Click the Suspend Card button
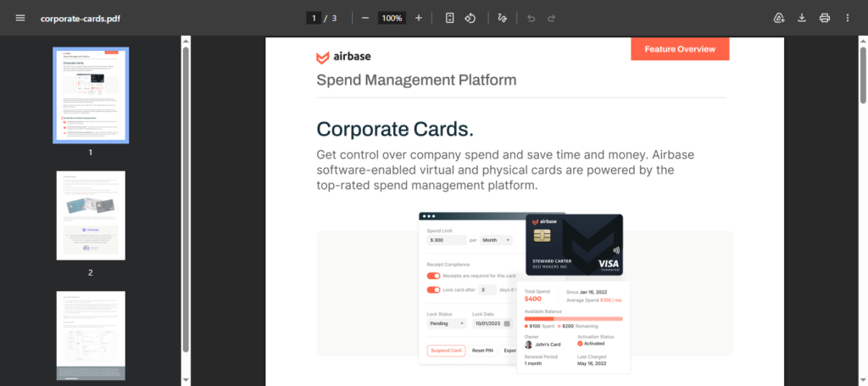 (x=444, y=350)
